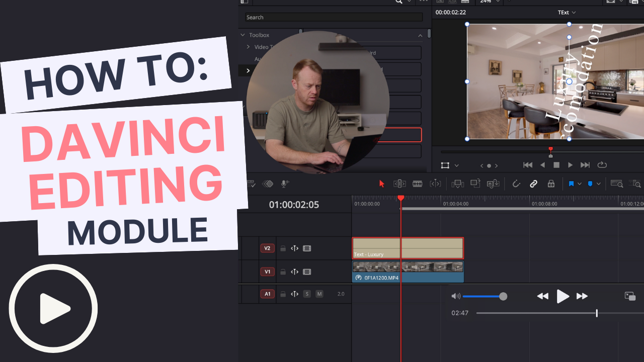The image size is (644, 362).
Task: Click the player progress bar scrubber
Action: pos(597,313)
